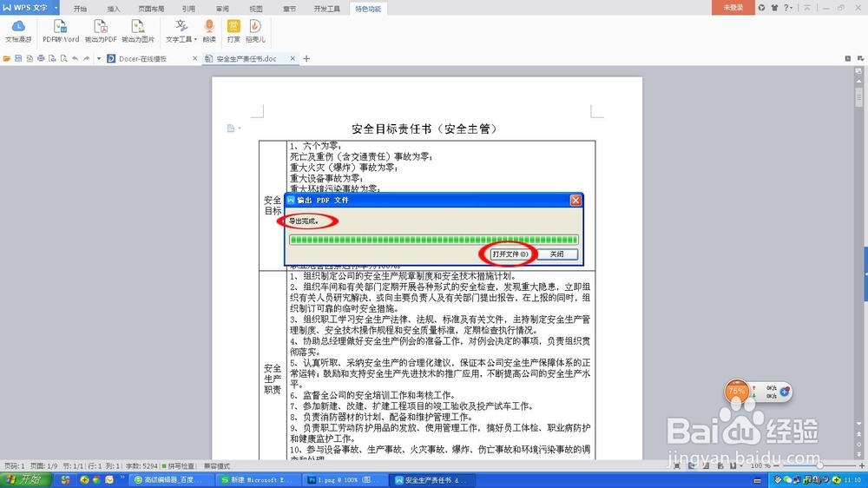This screenshot has height=488, width=868.
Task: Expand the quick access toolbar customize arrow
Action: click(x=99, y=59)
